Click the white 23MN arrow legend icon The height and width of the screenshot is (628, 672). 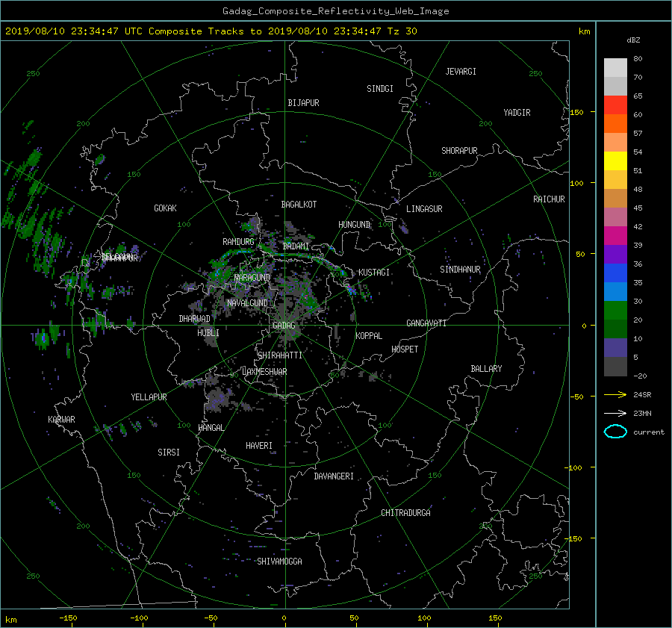(x=615, y=413)
